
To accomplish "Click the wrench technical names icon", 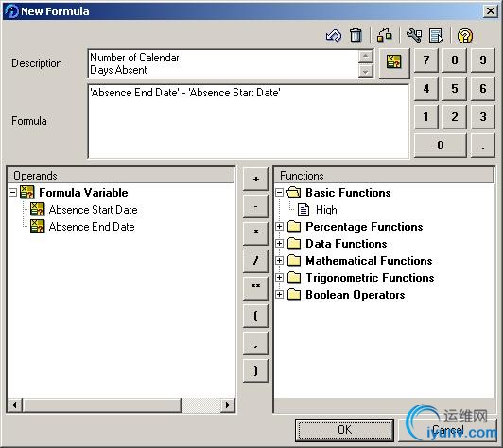I will (x=414, y=35).
